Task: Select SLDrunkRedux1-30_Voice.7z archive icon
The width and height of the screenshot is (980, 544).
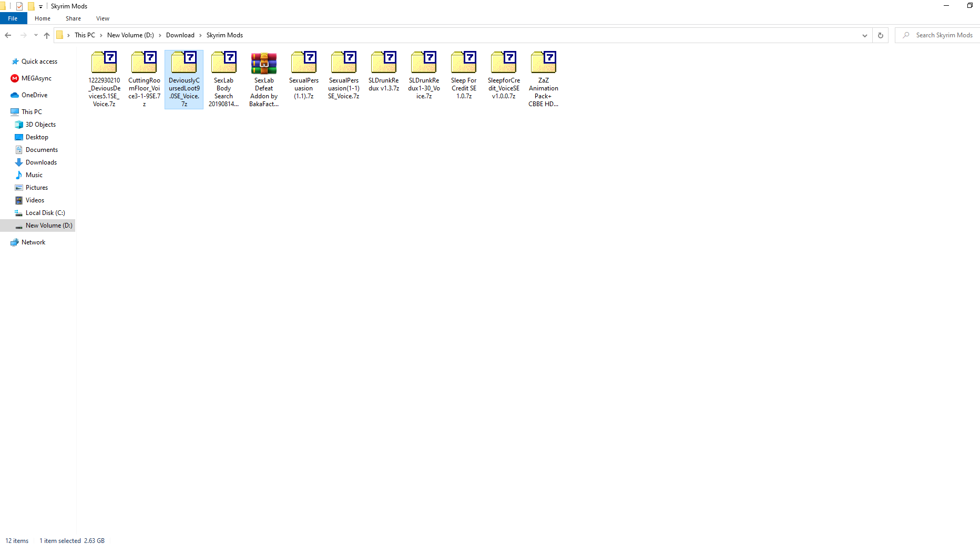Action: click(424, 62)
